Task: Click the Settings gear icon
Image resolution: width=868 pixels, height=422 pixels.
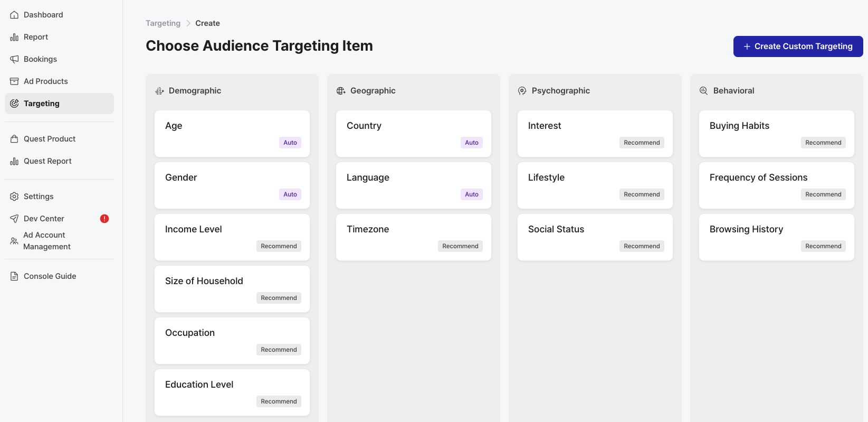Action: [x=14, y=196]
